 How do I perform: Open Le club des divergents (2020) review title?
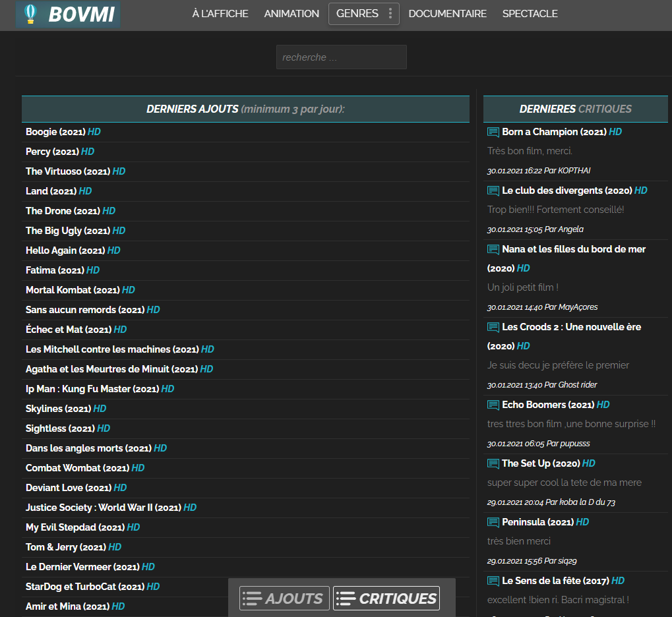click(x=574, y=191)
